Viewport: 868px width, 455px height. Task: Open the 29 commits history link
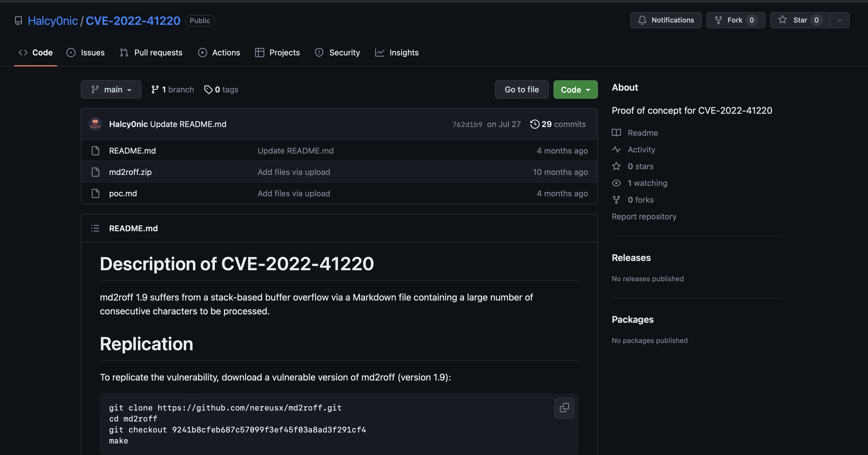point(558,124)
